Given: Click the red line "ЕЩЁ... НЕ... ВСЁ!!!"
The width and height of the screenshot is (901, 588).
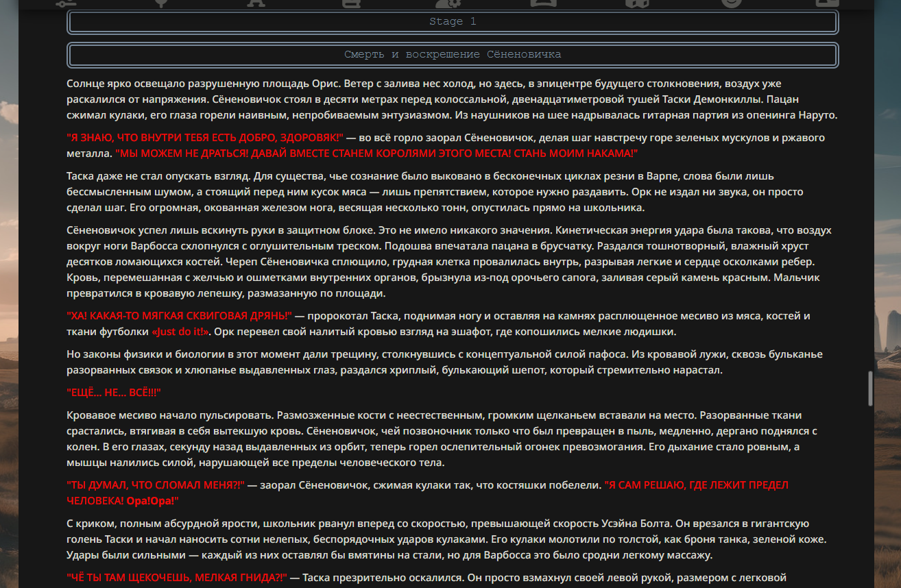Looking at the screenshot, I should [114, 393].
